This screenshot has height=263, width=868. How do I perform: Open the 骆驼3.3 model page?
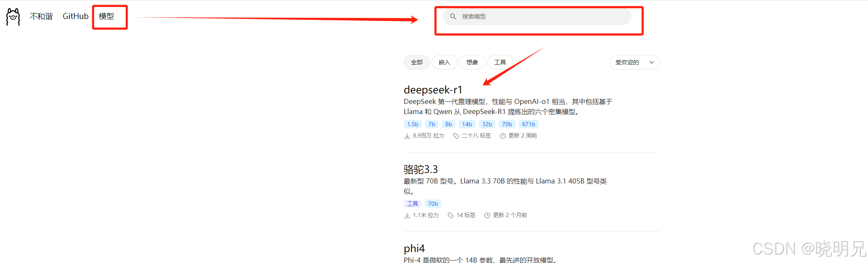[x=421, y=169]
